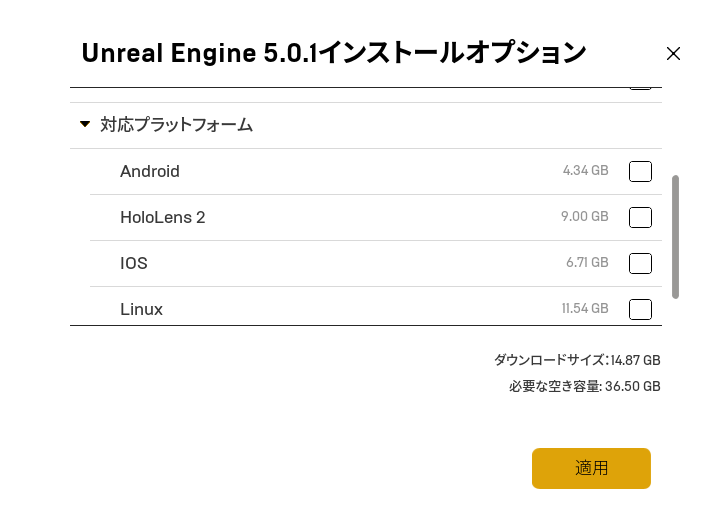This screenshot has height=506, width=713.
Task: Select the IOS row label
Action: [x=134, y=263]
